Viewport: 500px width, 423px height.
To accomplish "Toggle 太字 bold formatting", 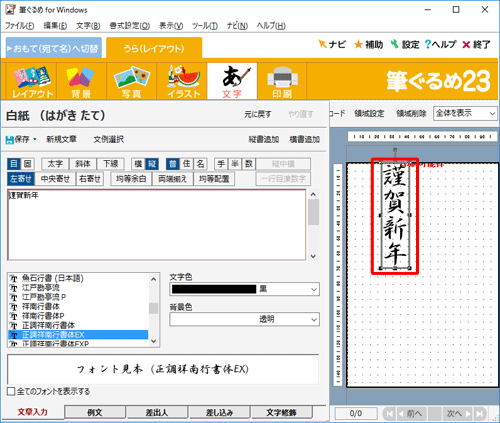I will coord(55,164).
